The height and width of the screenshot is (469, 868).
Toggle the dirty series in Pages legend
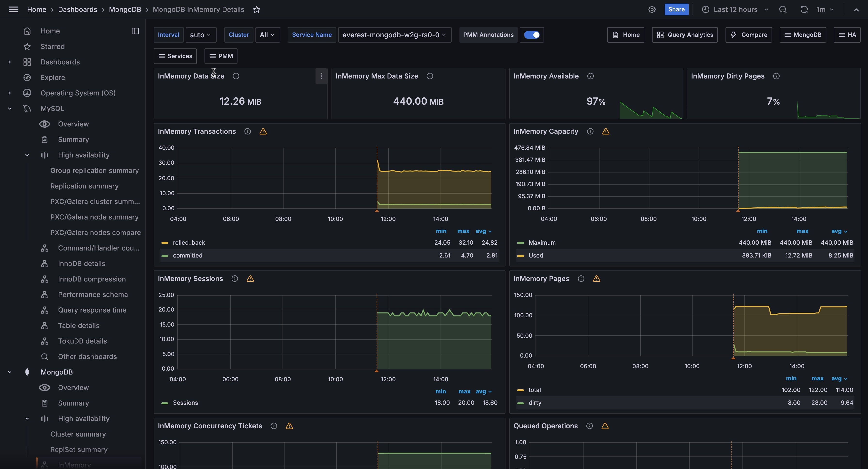point(534,403)
